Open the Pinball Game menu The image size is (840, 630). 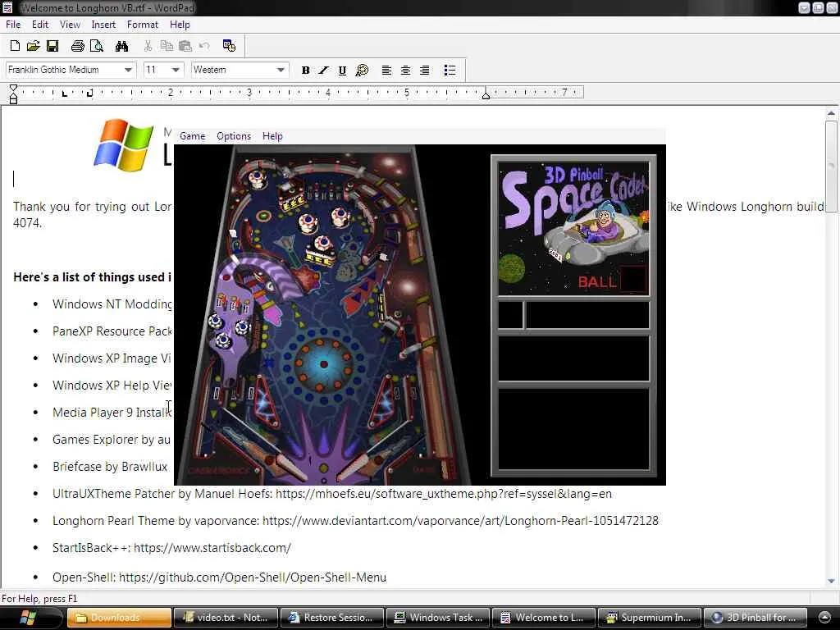tap(192, 136)
